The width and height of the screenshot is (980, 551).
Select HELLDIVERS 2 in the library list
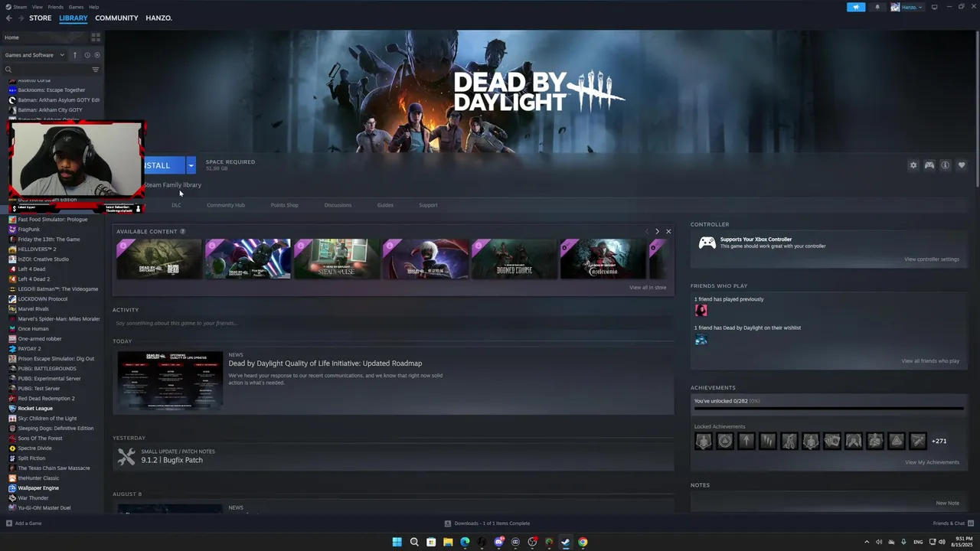(x=37, y=249)
